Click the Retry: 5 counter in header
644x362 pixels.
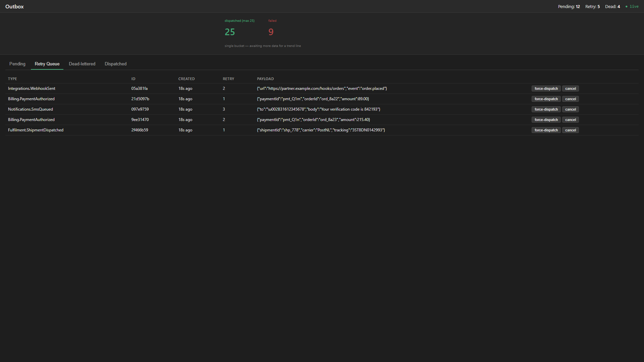593,7
